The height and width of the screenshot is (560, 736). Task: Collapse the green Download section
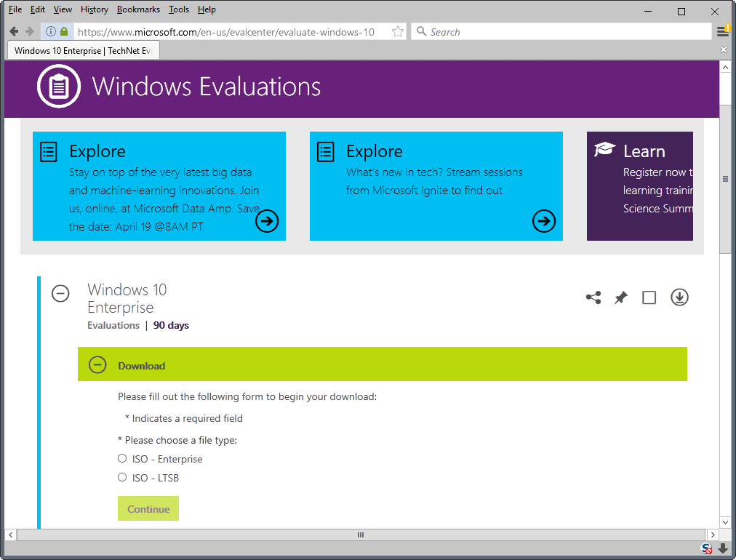coord(97,365)
